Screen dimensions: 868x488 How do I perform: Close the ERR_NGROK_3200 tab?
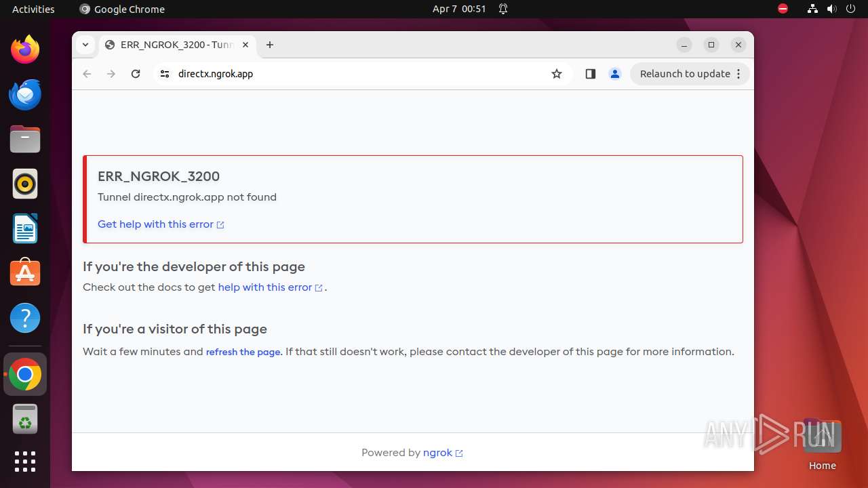[245, 45]
